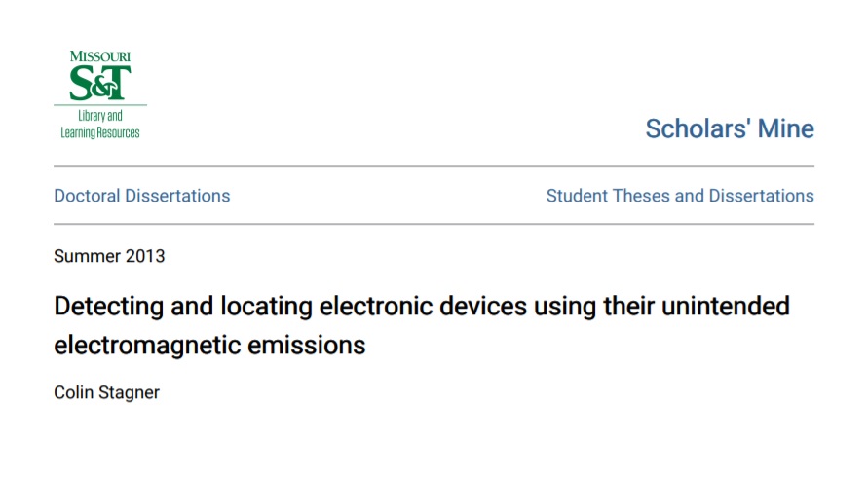Click the word unintended in the title
Viewport: 868px width, 477px height.
click(726, 306)
